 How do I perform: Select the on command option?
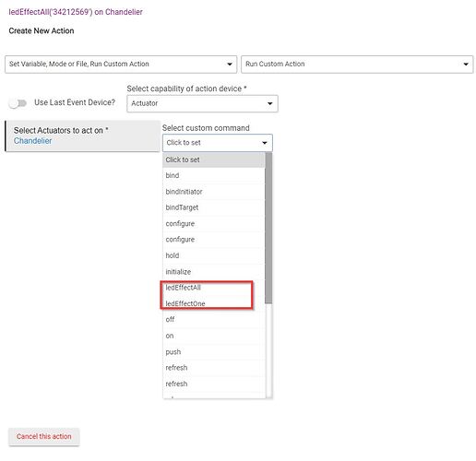pos(213,336)
